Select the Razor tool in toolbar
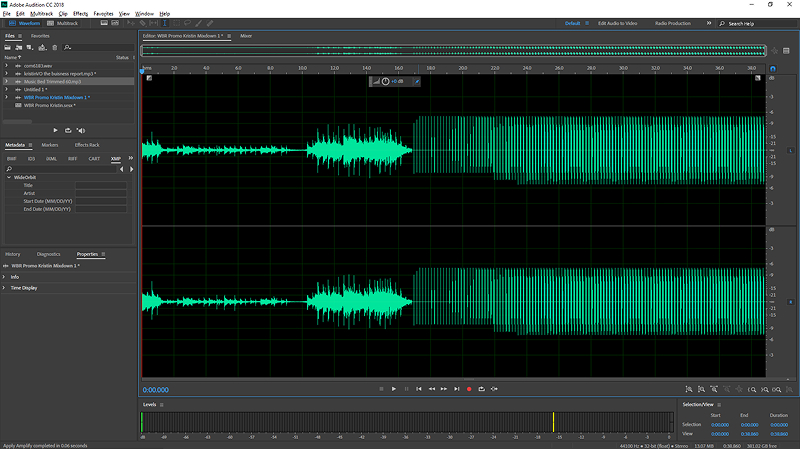The image size is (800, 449). [142, 23]
